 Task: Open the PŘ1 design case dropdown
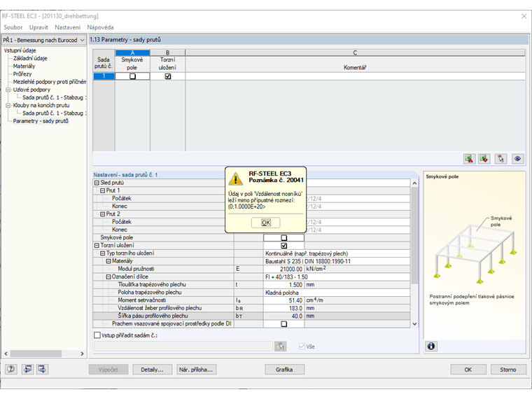(x=44, y=40)
